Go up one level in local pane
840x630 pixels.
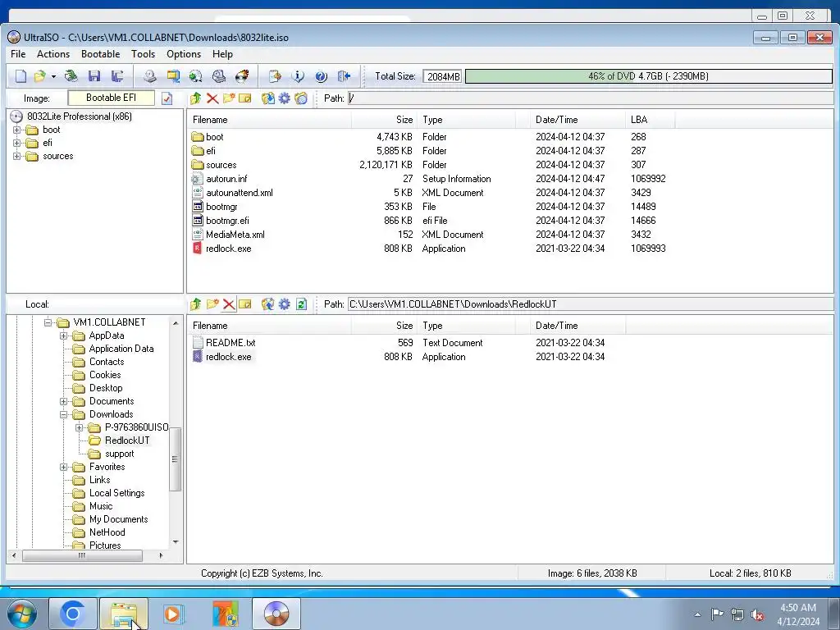195,304
